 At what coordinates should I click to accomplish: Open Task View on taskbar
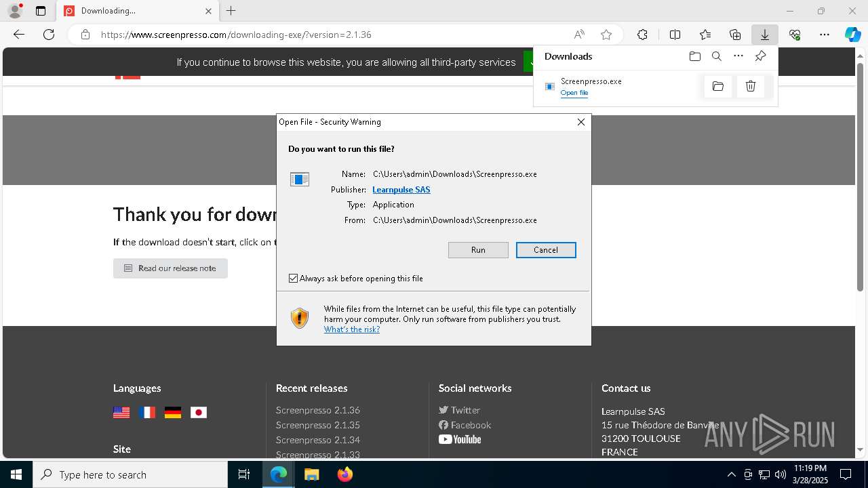pyautogui.click(x=244, y=474)
